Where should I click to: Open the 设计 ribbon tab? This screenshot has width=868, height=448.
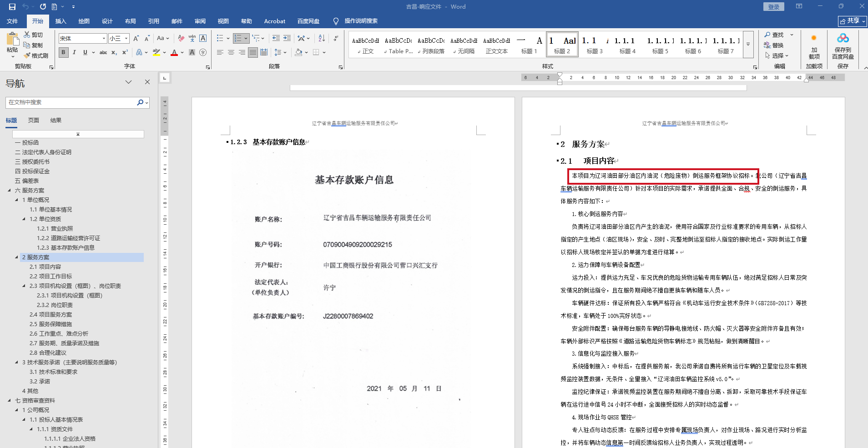pyautogui.click(x=107, y=21)
